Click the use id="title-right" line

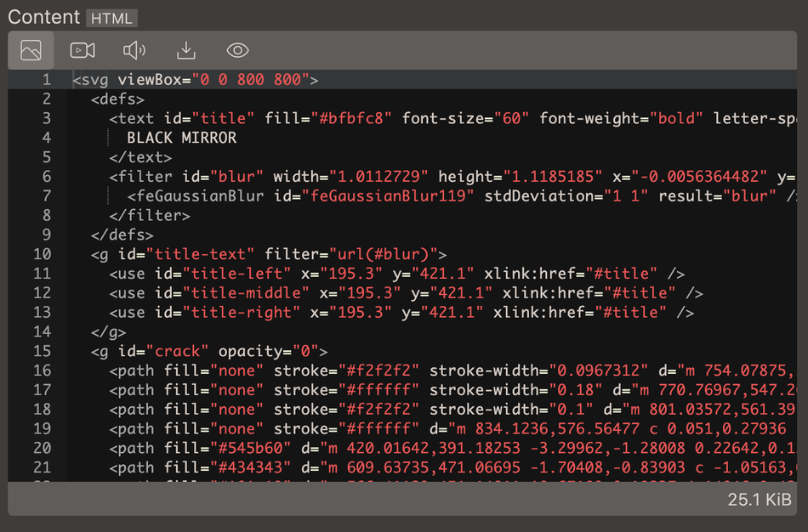pyautogui.click(x=401, y=313)
